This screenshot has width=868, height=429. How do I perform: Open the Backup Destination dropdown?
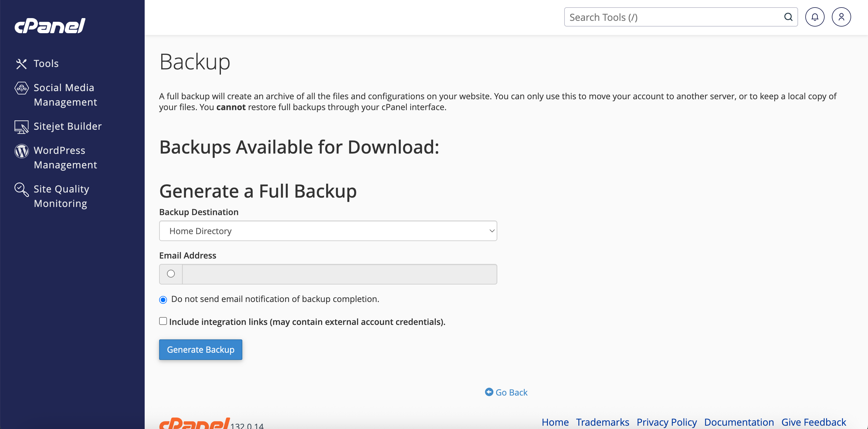pyautogui.click(x=328, y=231)
